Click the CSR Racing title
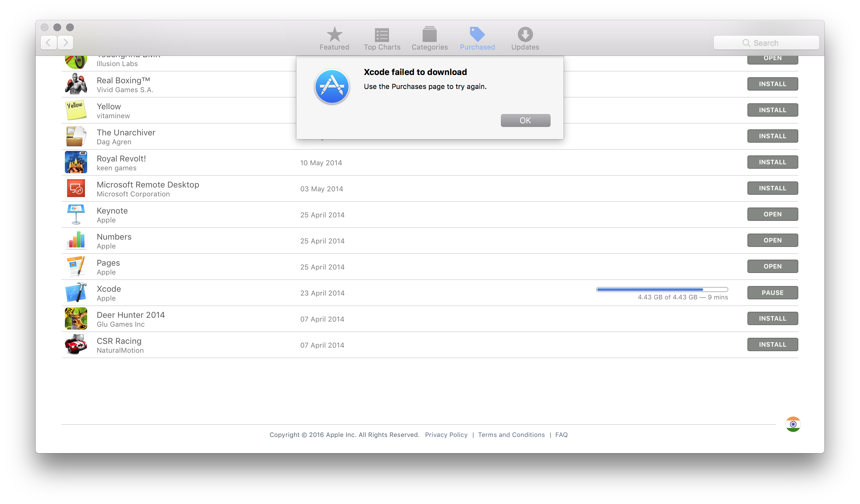The image size is (860, 504). click(119, 341)
